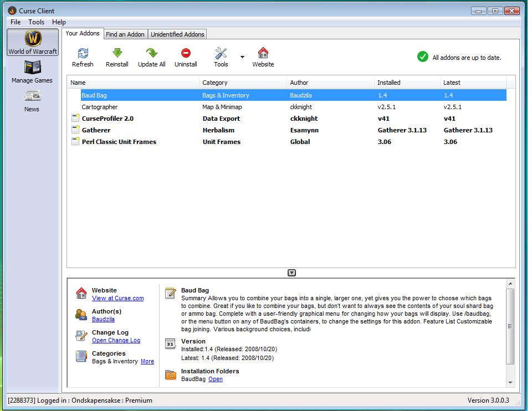This screenshot has height=411, width=532.
Task: Open the Tools dropdown arrow
Action: point(242,57)
